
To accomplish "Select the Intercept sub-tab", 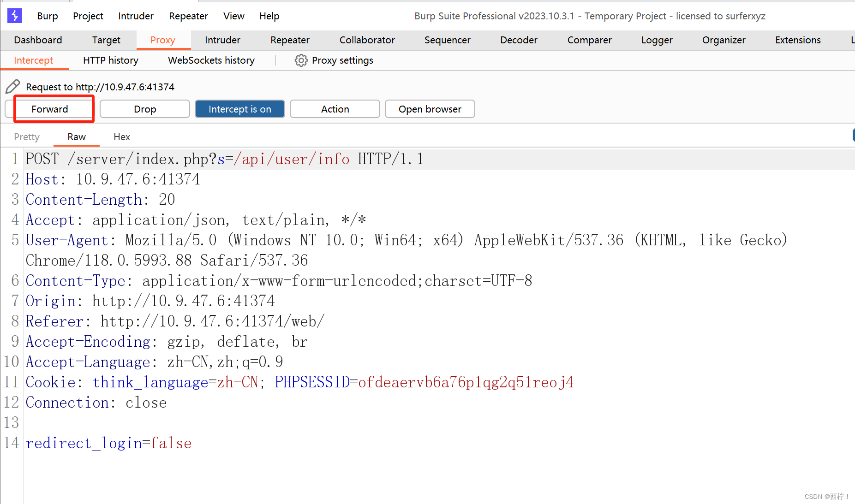I will point(33,60).
